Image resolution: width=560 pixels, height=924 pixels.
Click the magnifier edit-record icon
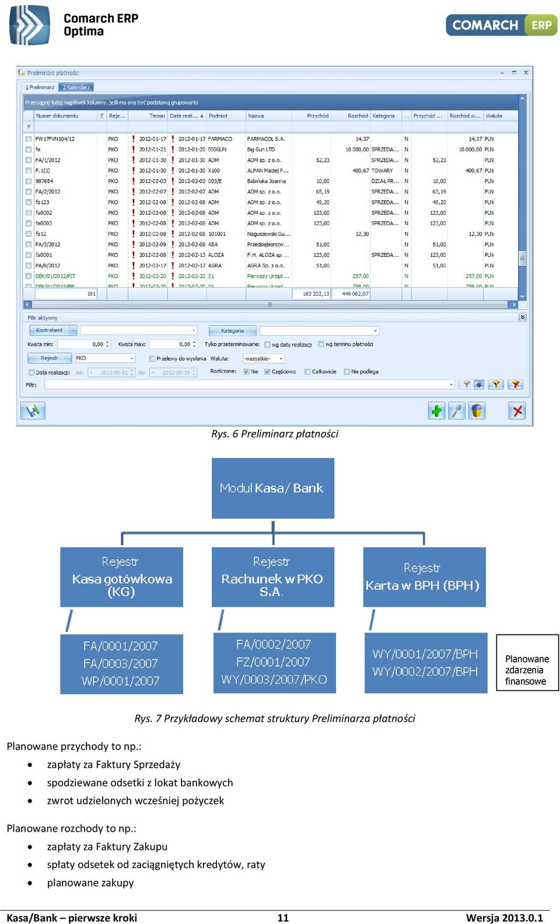[457, 411]
